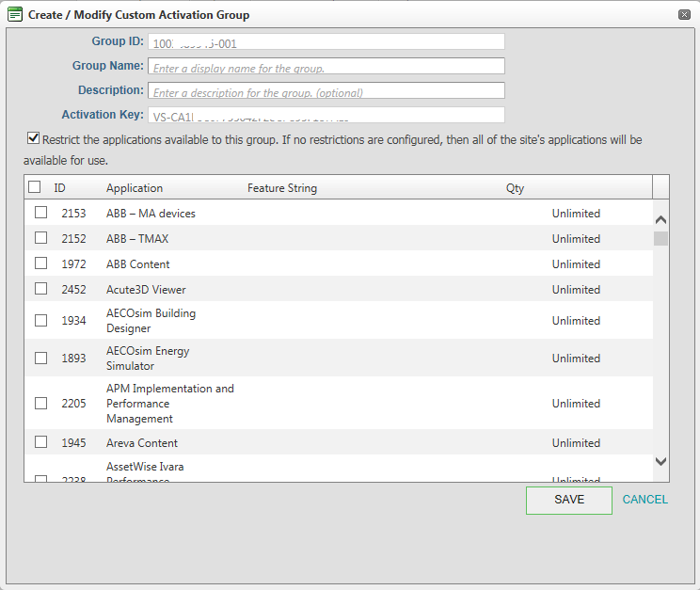The width and height of the screenshot is (700, 590).
Task: Select the ID 1945 cell
Action: (73, 443)
